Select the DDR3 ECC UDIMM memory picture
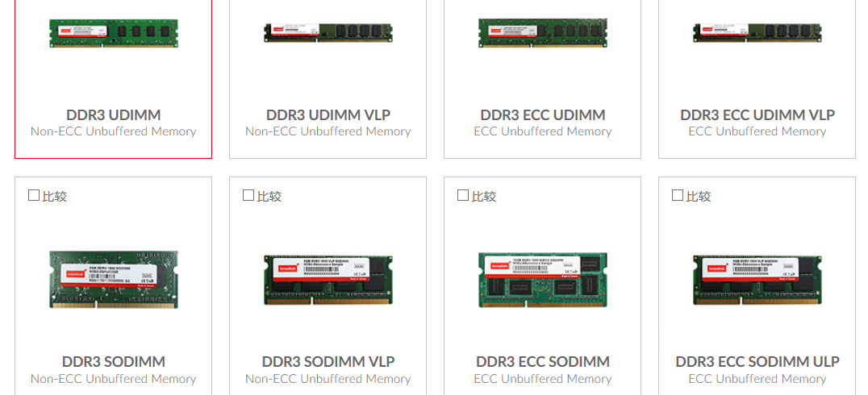The width and height of the screenshot is (868, 395). (542, 33)
